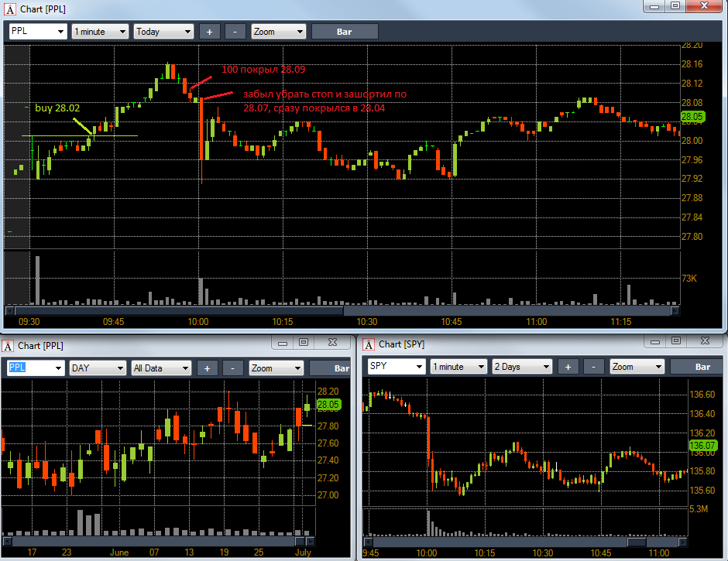This screenshot has width=728, height=561.
Task: Click scroll-right arrow under SPY chart
Action: click(682, 542)
